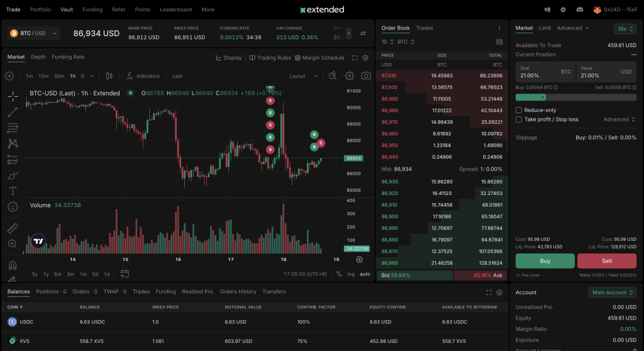Tick the Take profit / Stop loss checkbox
644x351 pixels.
tap(519, 120)
